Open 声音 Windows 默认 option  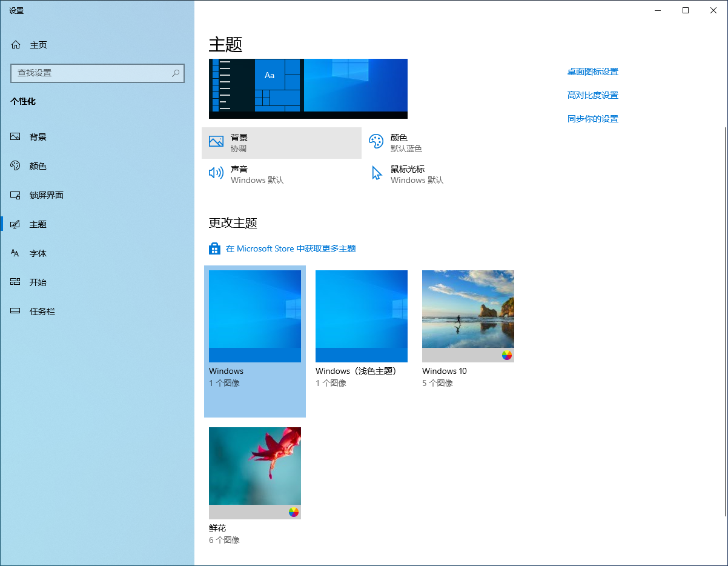pos(282,175)
